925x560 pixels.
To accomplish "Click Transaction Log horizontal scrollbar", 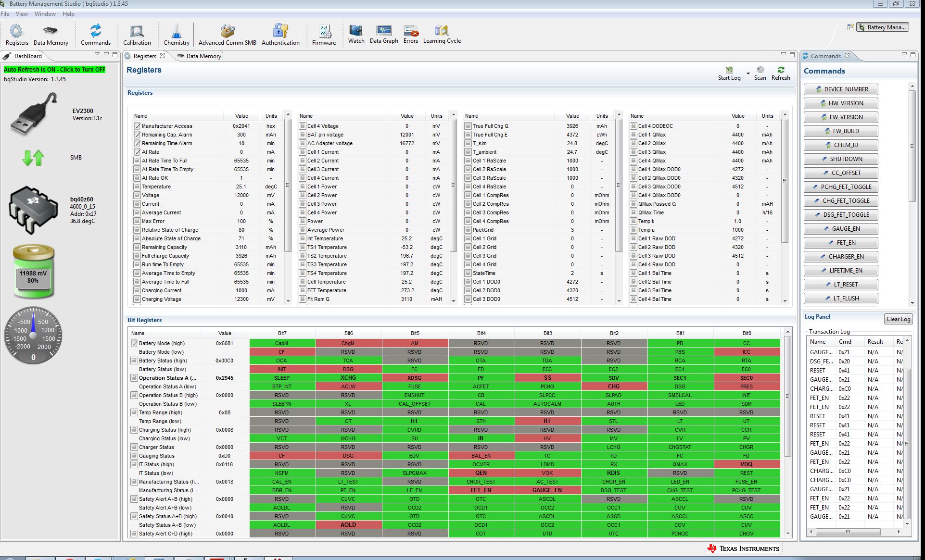I will tap(848, 532).
